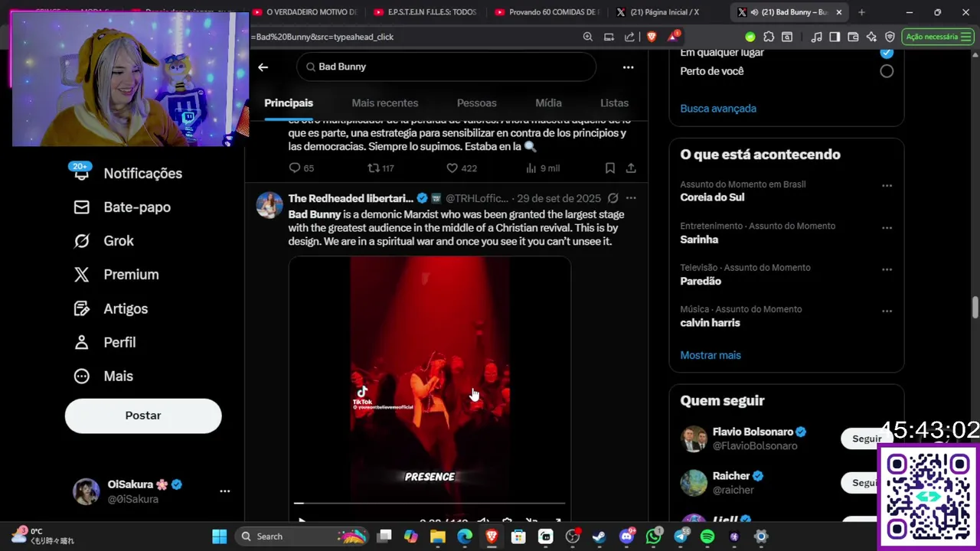Reply to the post with 65 comments
The height and width of the screenshot is (551, 980).
[x=301, y=168]
